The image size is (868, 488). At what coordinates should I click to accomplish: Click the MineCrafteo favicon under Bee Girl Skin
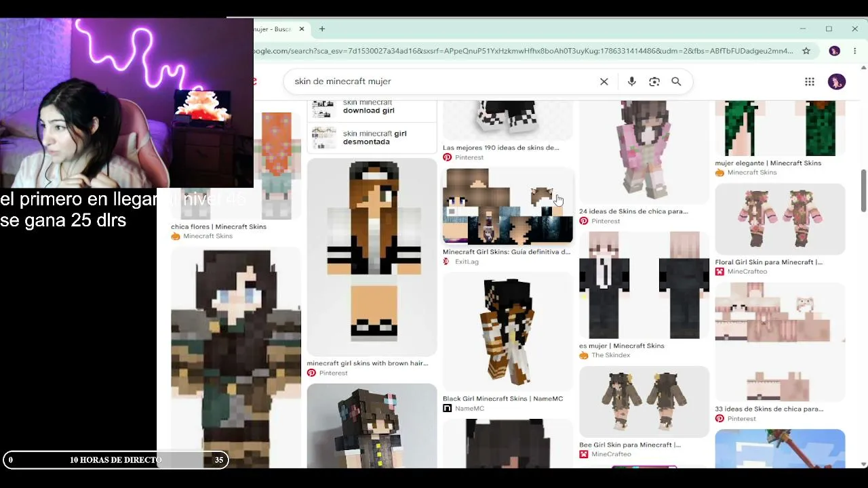583,454
